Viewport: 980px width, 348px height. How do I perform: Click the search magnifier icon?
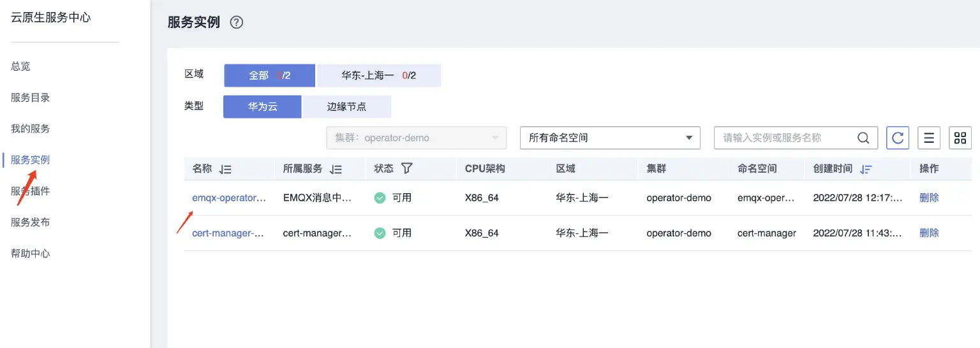[x=863, y=138]
